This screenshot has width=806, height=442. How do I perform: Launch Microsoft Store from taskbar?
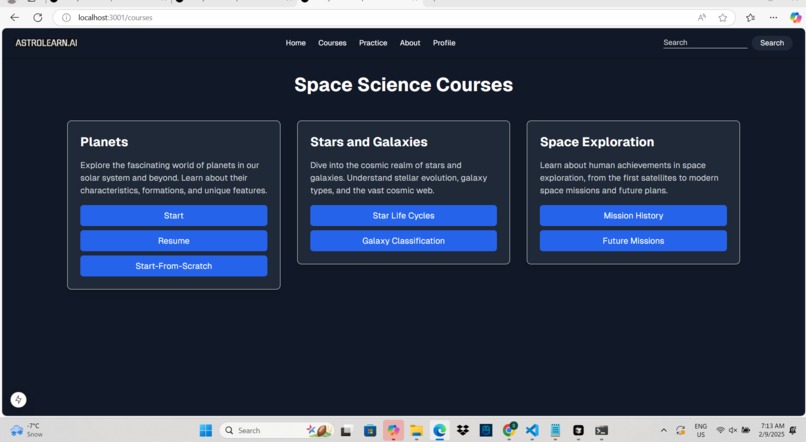pyautogui.click(x=370, y=431)
